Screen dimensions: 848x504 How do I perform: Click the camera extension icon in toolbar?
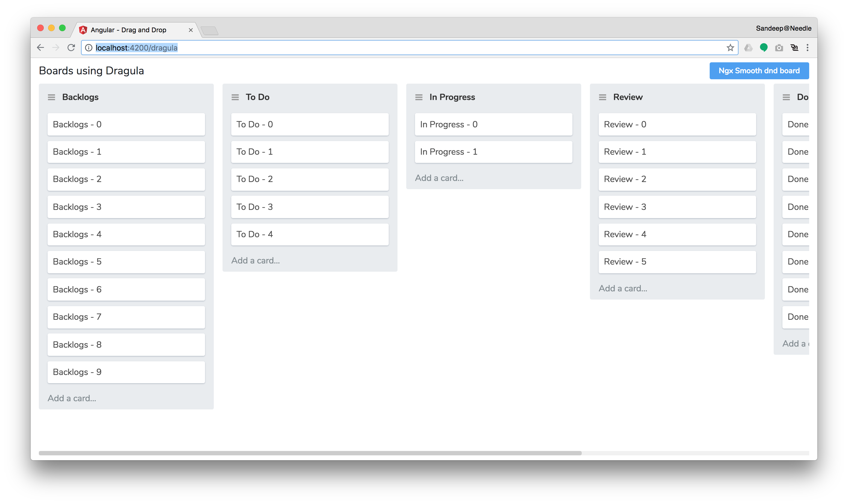coord(779,48)
